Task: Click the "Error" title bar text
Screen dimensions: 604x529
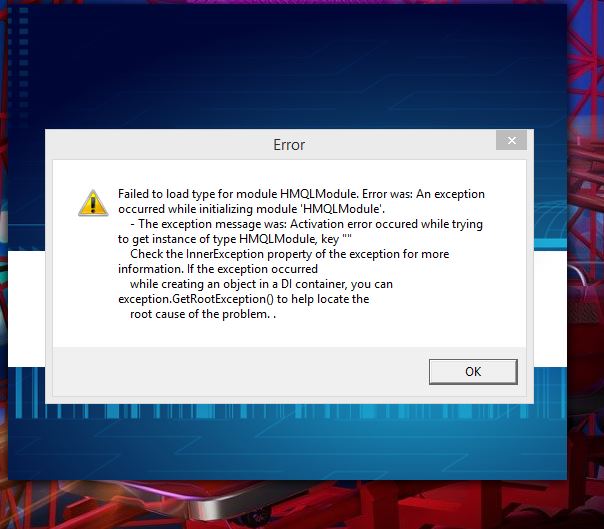Action: [289, 145]
